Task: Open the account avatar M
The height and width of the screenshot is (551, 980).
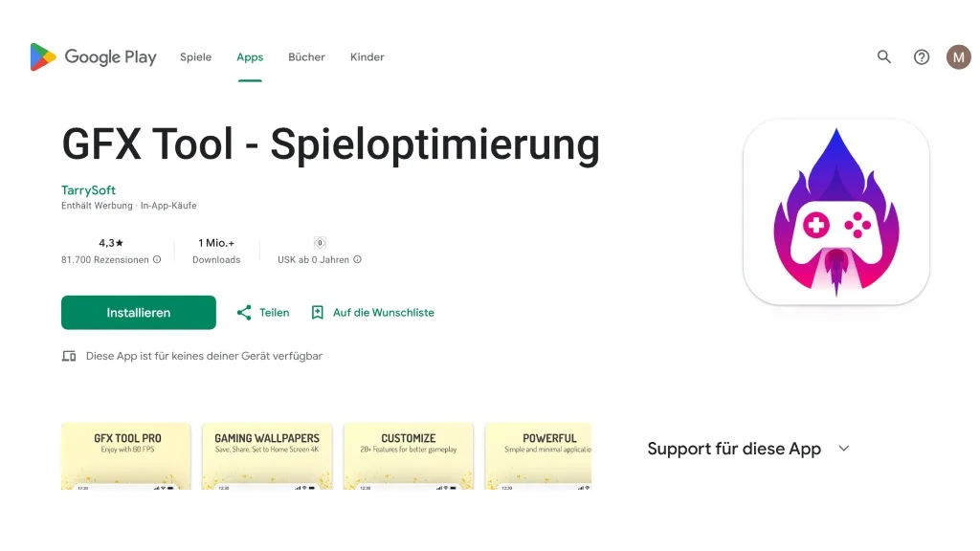Action: (x=958, y=56)
